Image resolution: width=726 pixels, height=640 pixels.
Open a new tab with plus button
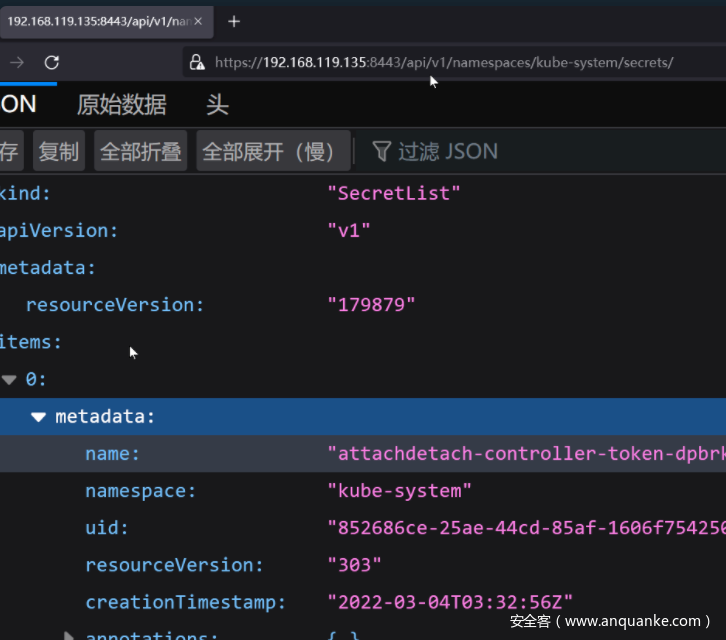click(234, 21)
